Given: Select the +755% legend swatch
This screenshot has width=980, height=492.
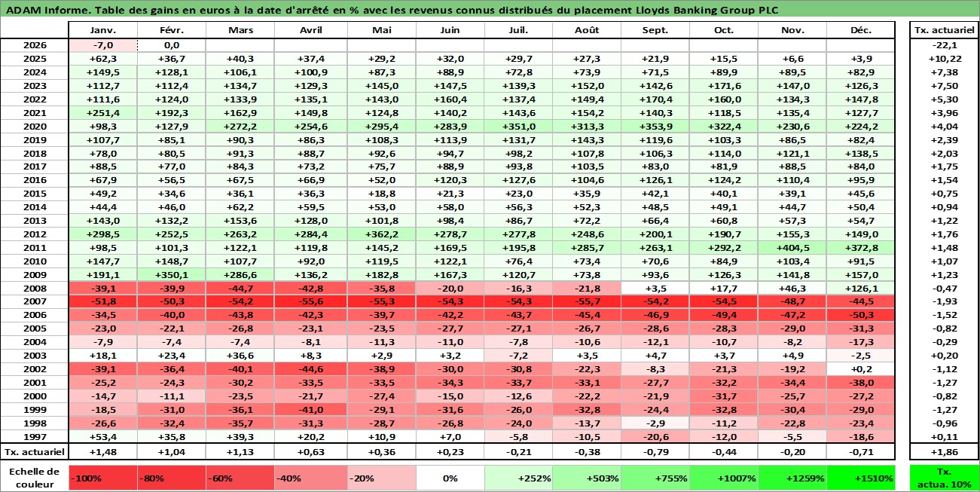Looking at the screenshot, I should click(x=655, y=478).
